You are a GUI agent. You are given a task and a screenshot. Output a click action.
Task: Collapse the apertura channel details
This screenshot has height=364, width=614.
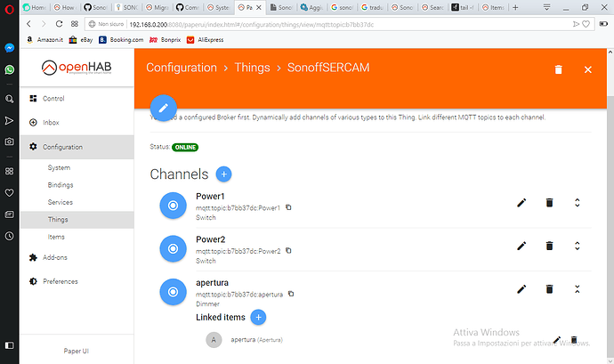tap(578, 289)
